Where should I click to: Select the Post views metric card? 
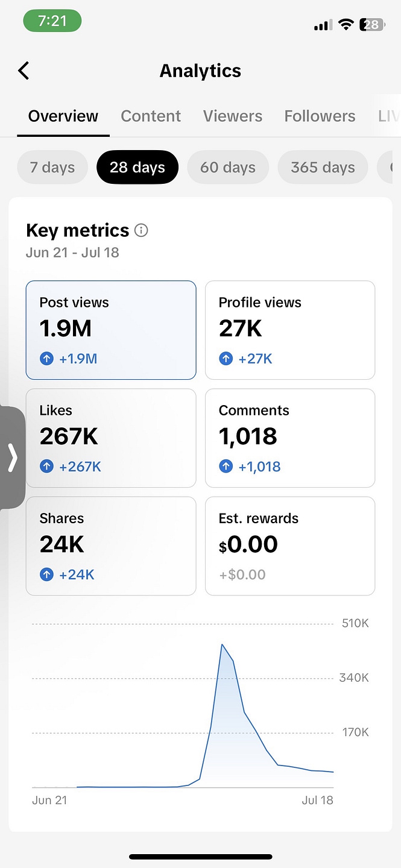click(x=111, y=330)
